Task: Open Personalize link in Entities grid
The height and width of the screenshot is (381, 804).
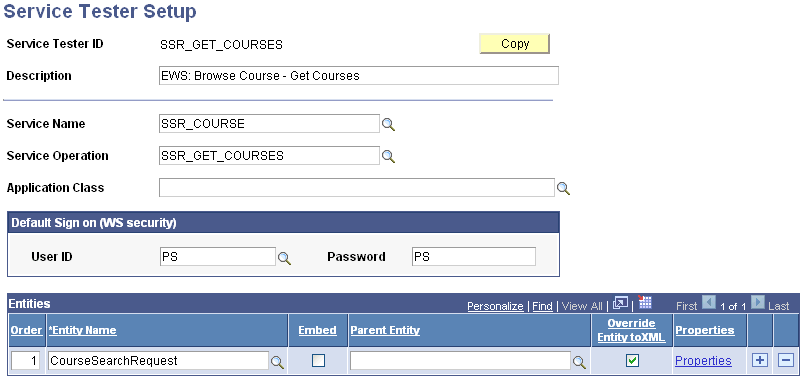Action: click(495, 306)
